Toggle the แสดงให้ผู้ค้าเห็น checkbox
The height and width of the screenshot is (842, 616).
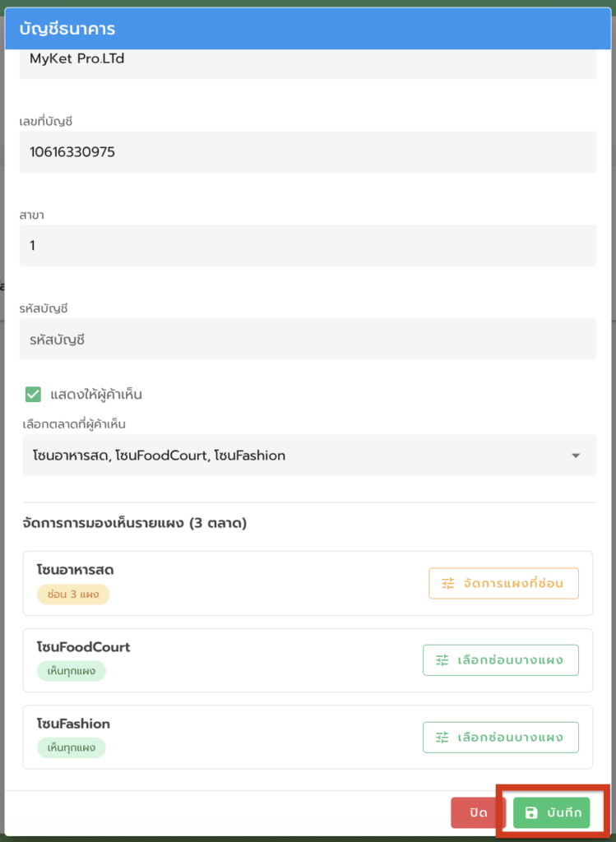(33, 395)
